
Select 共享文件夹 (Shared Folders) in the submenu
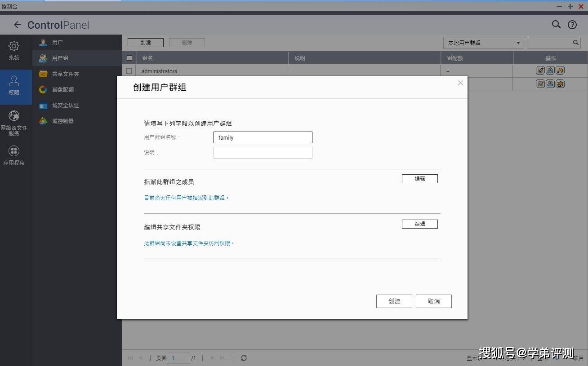(77, 74)
